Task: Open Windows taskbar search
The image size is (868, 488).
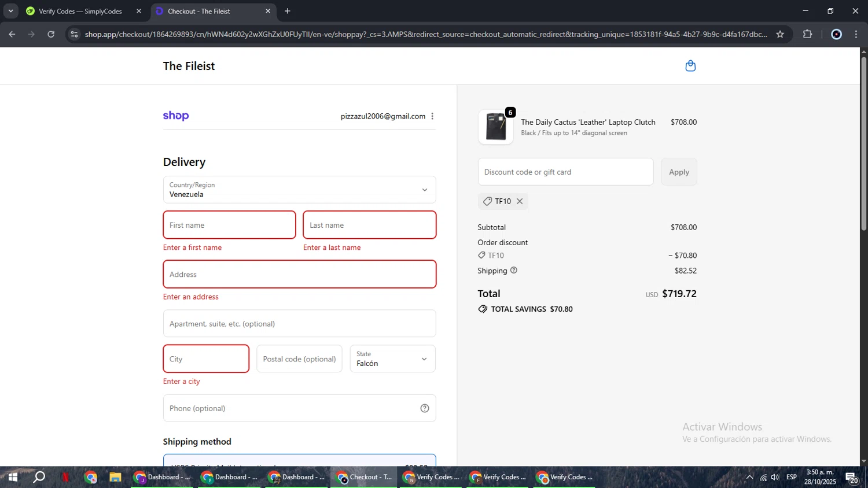Action: click(39, 477)
